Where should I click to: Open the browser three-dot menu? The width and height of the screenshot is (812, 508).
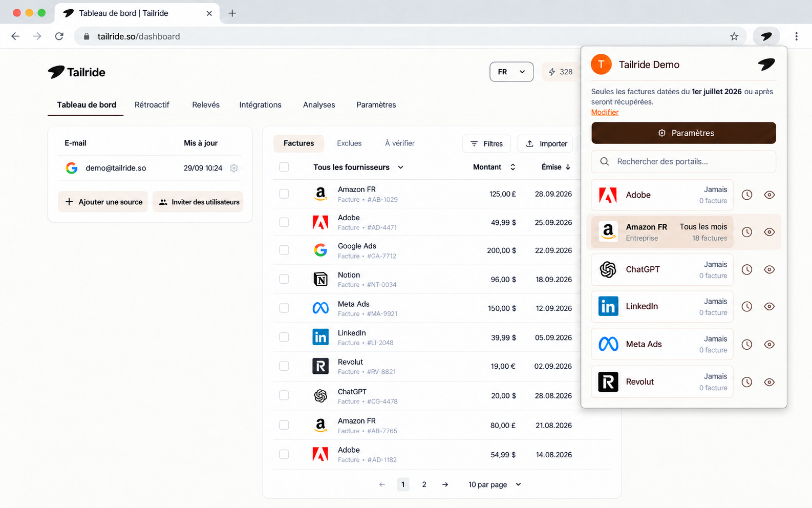tap(796, 36)
